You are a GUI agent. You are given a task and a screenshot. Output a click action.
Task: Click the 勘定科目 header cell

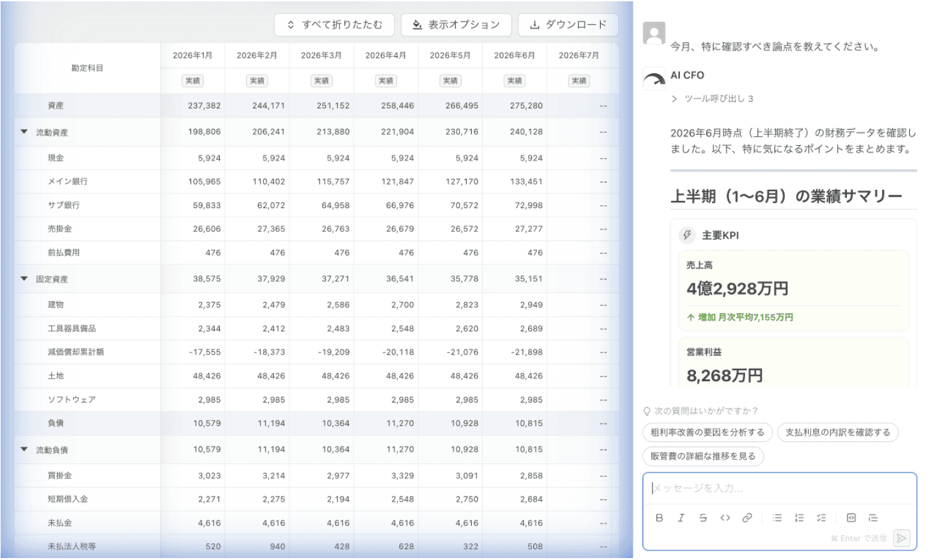coord(87,68)
